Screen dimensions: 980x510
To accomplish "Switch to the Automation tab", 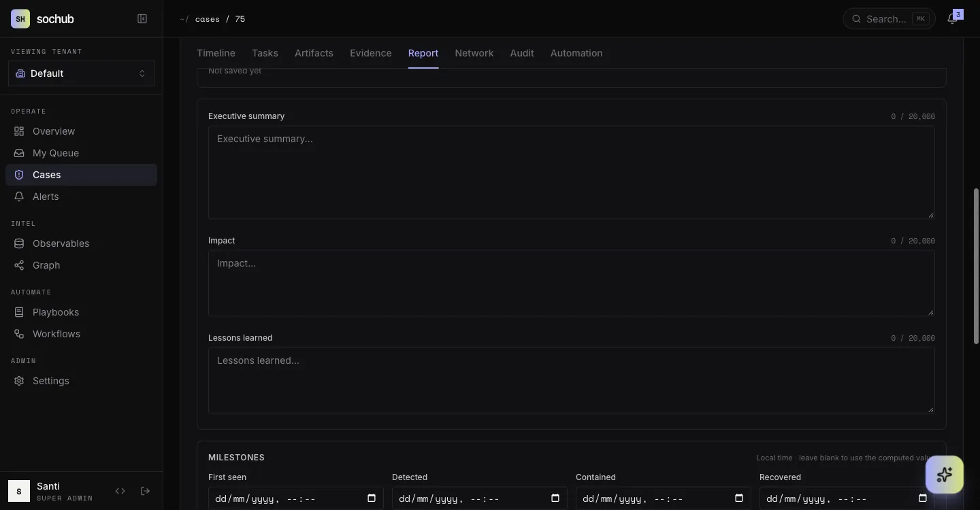I will 576,53.
